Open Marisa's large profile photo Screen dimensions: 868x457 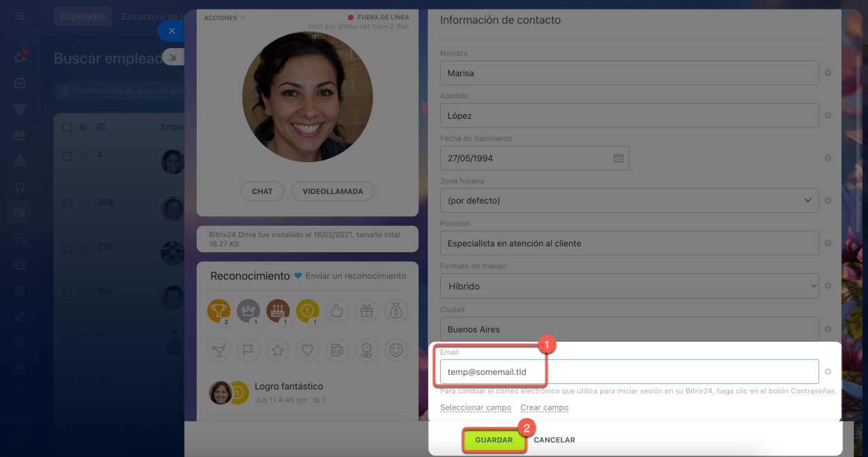(307, 97)
